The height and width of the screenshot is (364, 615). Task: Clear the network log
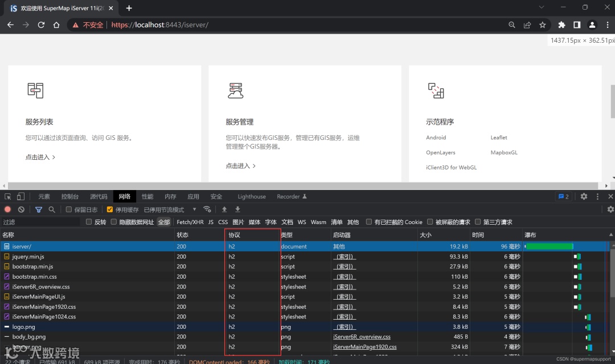point(21,210)
